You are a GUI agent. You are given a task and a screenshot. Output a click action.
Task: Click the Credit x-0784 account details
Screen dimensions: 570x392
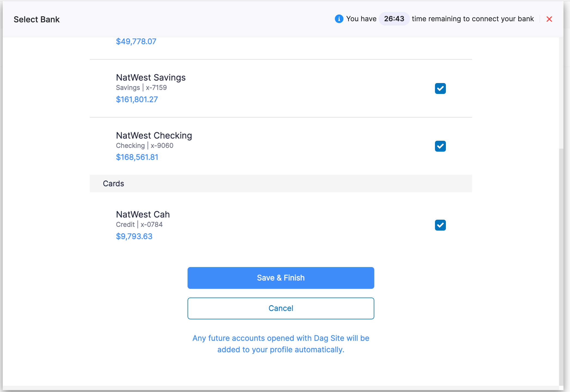pyautogui.click(x=139, y=224)
